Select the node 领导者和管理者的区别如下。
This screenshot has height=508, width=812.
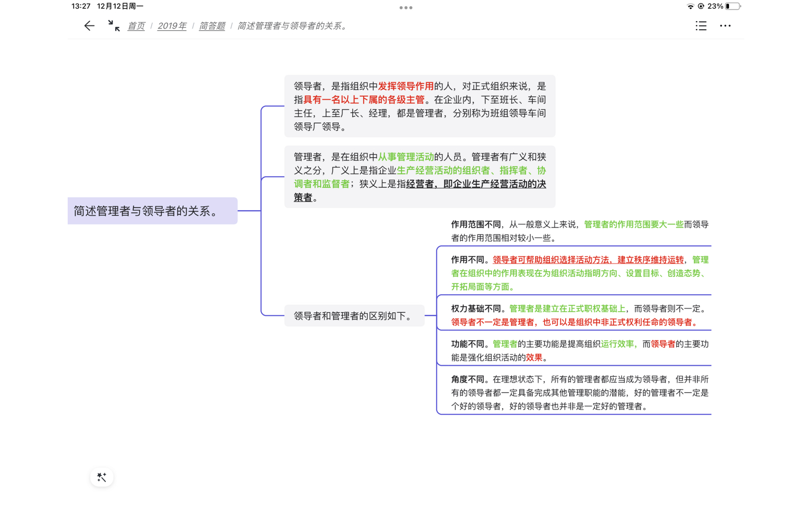click(354, 316)
